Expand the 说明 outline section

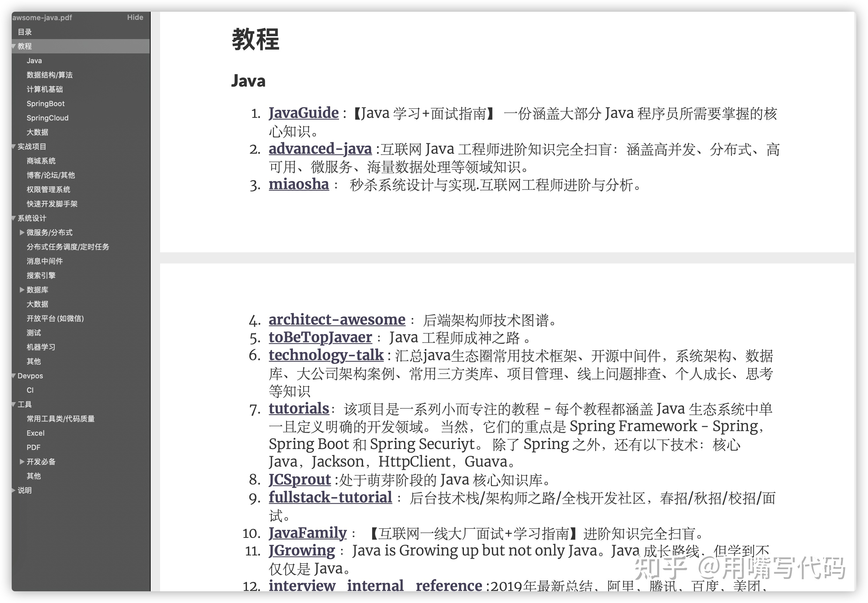click(x=14, y=490)
